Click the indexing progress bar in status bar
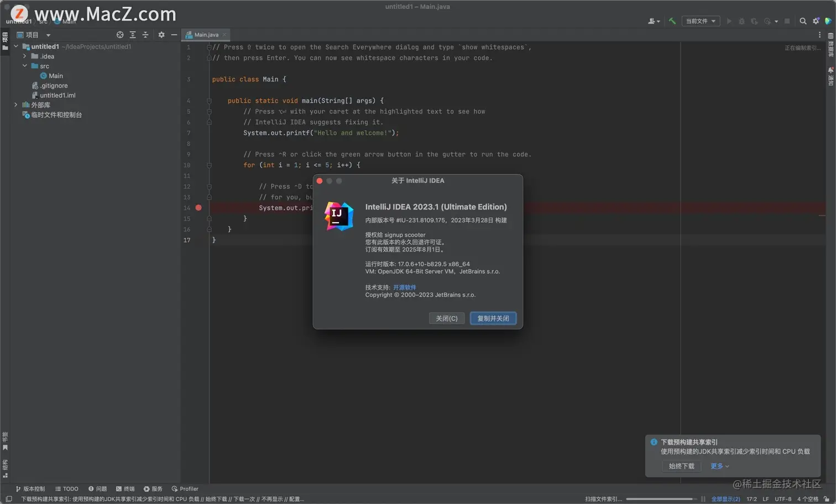The height and width of the screenshot is (504, 836). (x=661, y=499)
